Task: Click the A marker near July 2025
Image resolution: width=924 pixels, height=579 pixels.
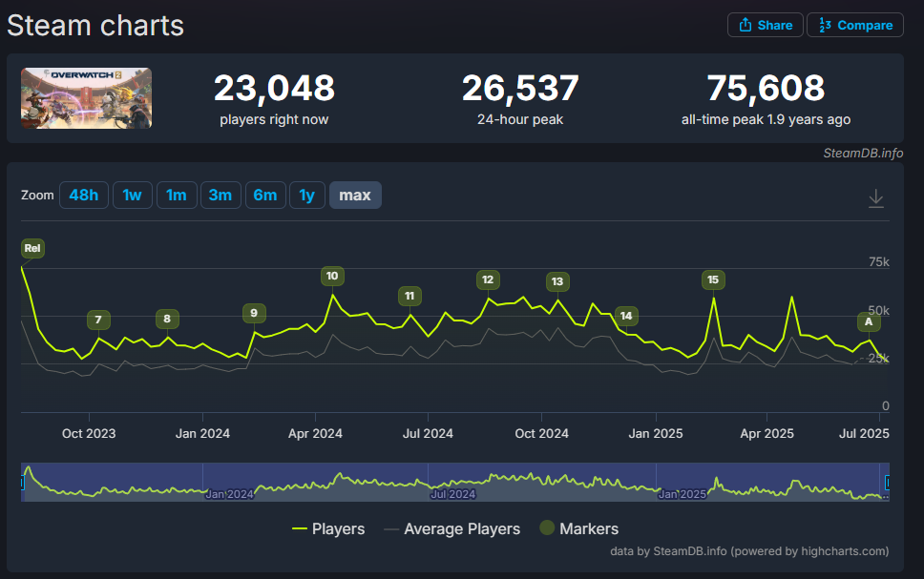Action: click(869, 321)
